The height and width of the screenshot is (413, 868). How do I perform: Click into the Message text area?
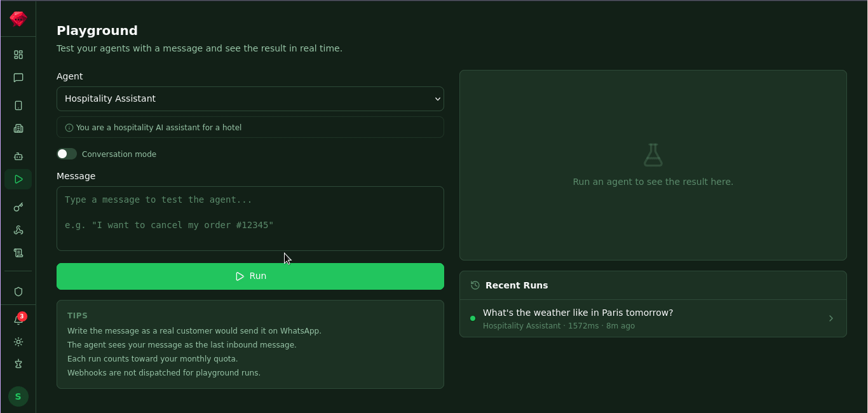click(x=250, y=219)
